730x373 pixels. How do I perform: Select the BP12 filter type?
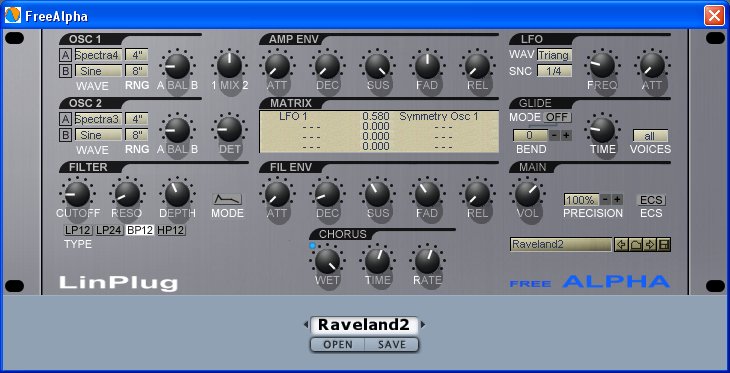[140, 230]
